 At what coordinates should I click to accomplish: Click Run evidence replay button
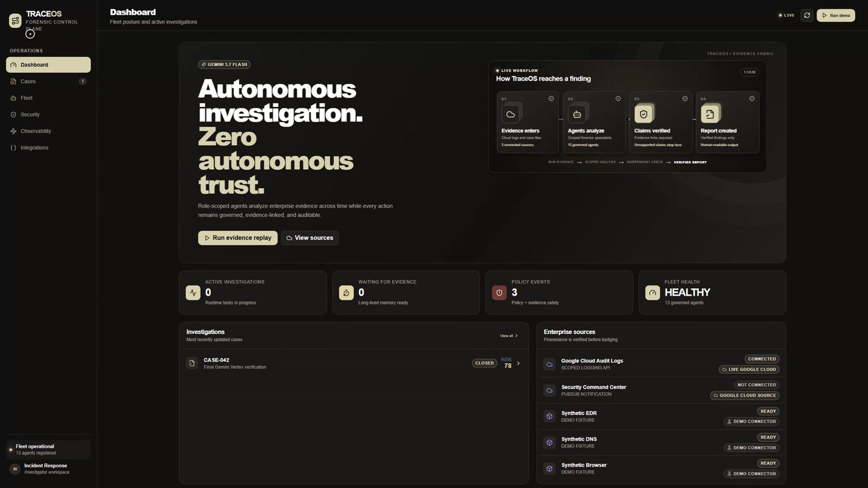238,238
